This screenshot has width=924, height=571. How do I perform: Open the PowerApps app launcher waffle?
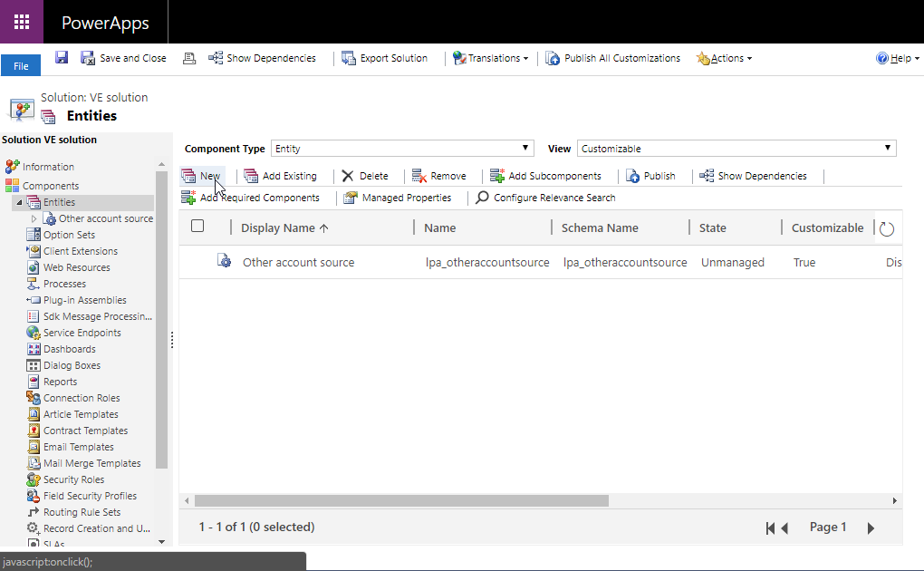pyautogui.click(x=22, y=23)
